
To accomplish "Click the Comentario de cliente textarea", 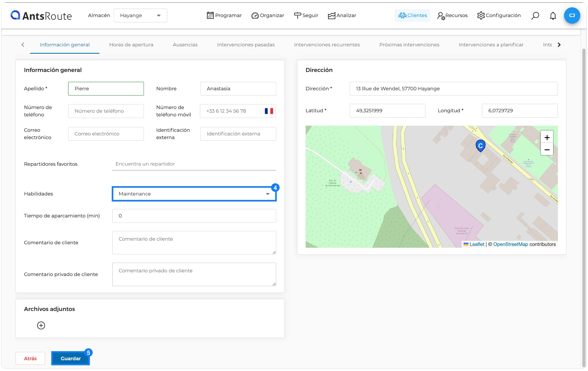I will tap(194, 243).
